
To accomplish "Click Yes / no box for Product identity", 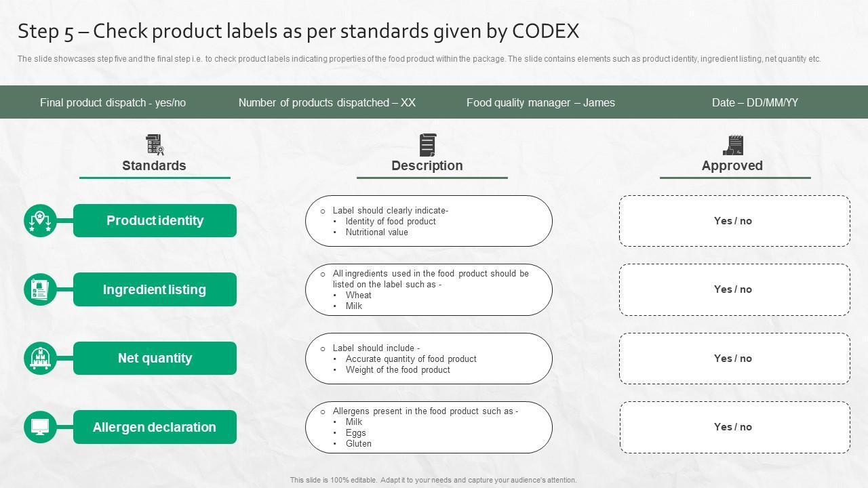I will coord(734,221).
